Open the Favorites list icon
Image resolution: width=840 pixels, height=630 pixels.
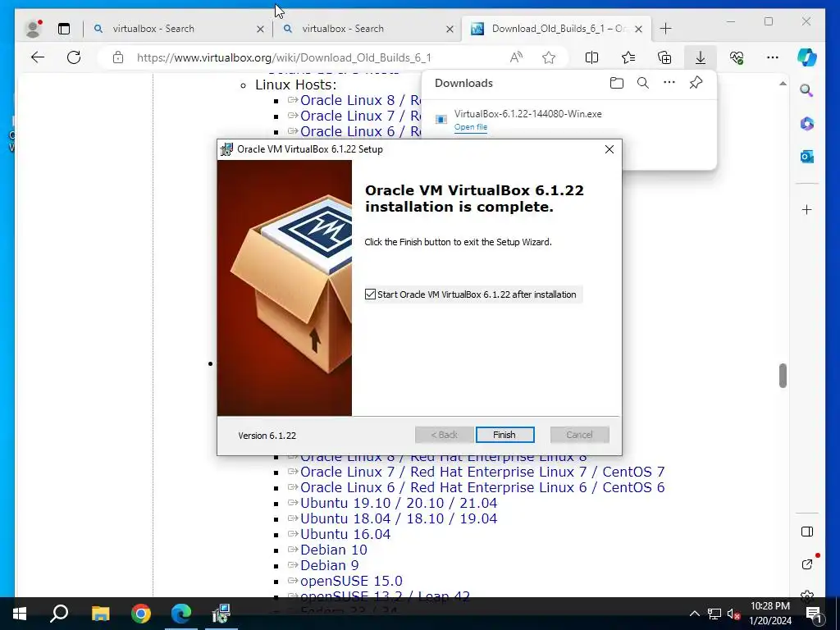[x=628, y=57]
